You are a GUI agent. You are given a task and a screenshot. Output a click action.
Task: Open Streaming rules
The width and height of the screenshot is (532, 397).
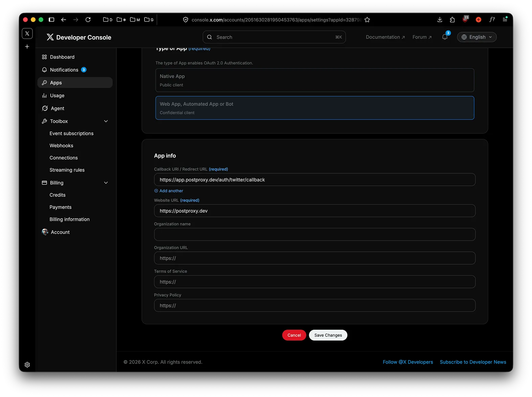click(67, 170)
